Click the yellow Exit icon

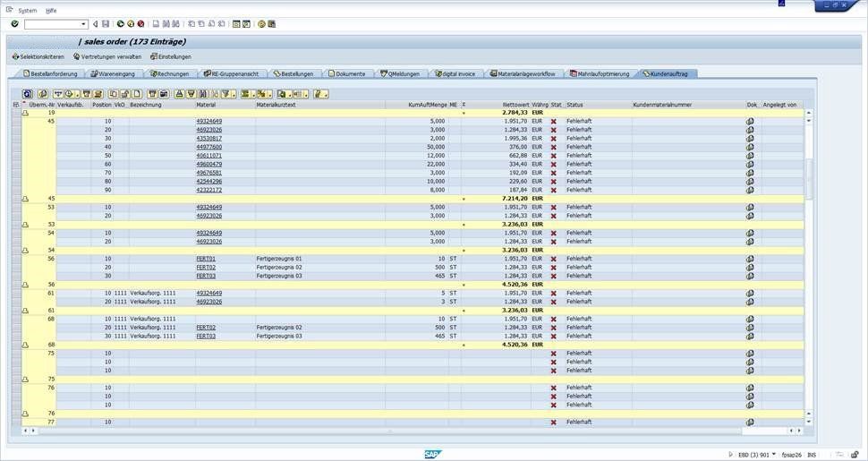click(131, 24)
